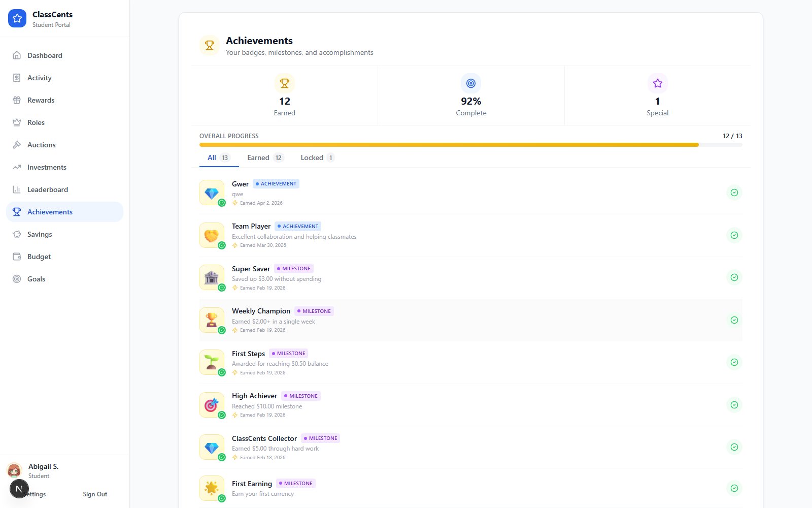Click Abigail S. profile avatar
The height and width of the screenshot is (508, 812).
tap(14, 470)
